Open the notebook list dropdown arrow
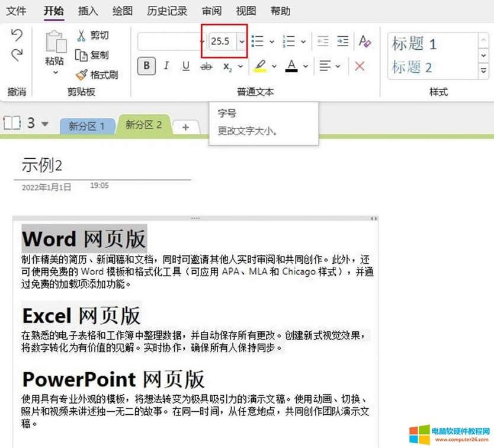Image resolution: width=494 pixels, height=448 pixels. [46, 124]
